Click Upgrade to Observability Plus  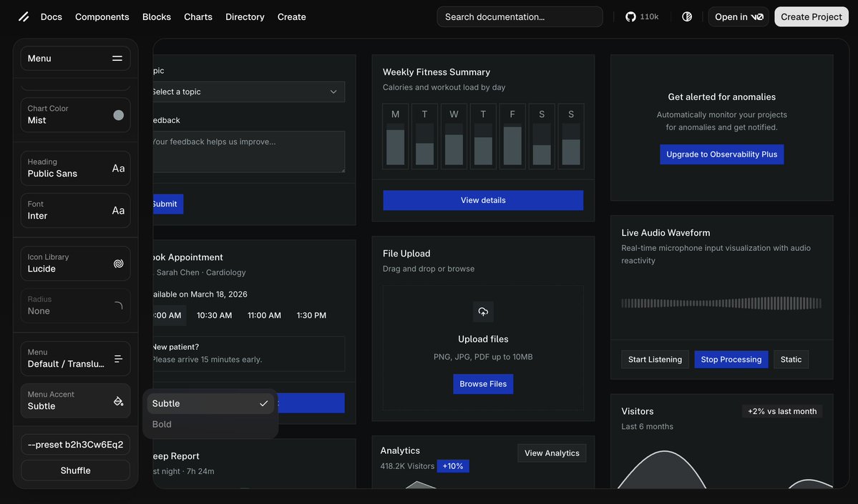click(721, 154)
